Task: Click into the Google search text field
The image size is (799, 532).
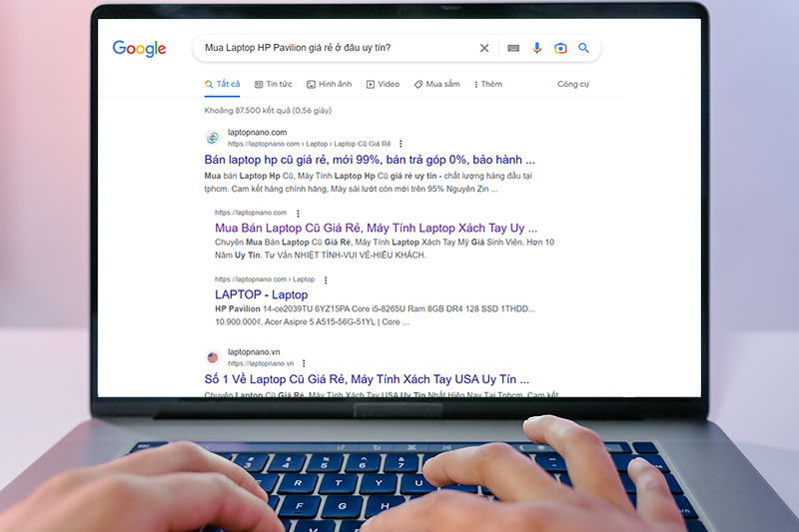Action: 337,48
